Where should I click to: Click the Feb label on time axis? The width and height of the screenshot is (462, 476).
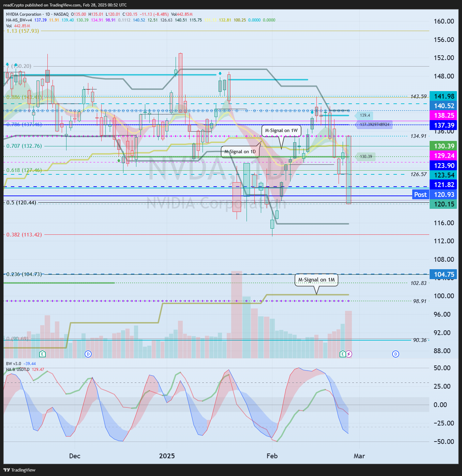coord(272,456)
